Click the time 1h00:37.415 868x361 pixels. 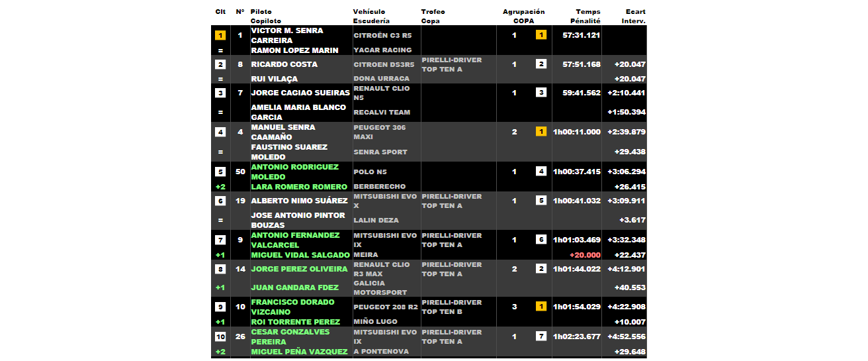point(577,172)
